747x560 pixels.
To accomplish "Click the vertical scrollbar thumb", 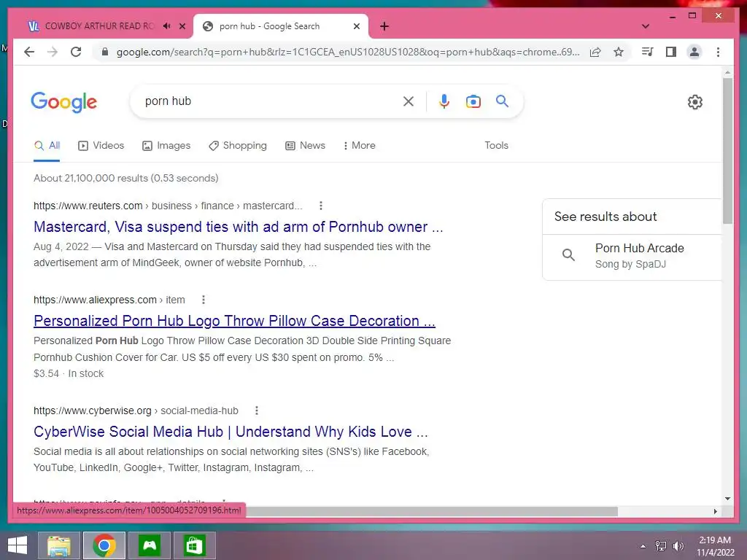I will [727, 151].
